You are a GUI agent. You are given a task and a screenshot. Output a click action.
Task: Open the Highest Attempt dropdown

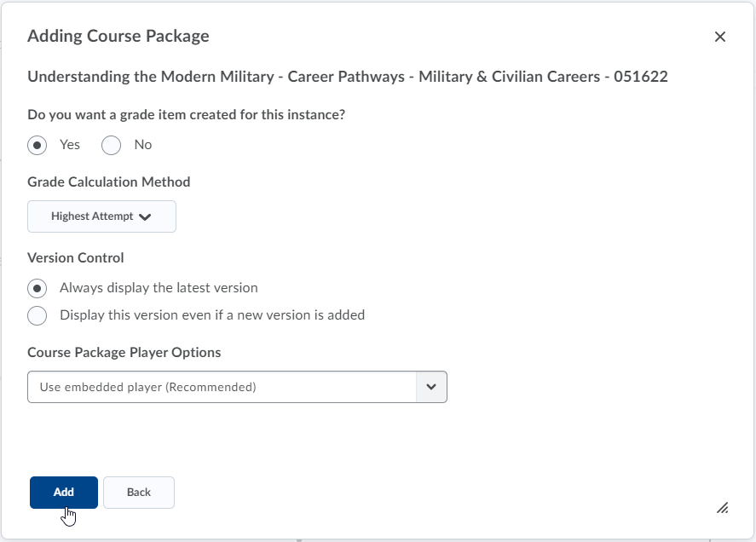(x=101, y=216)
